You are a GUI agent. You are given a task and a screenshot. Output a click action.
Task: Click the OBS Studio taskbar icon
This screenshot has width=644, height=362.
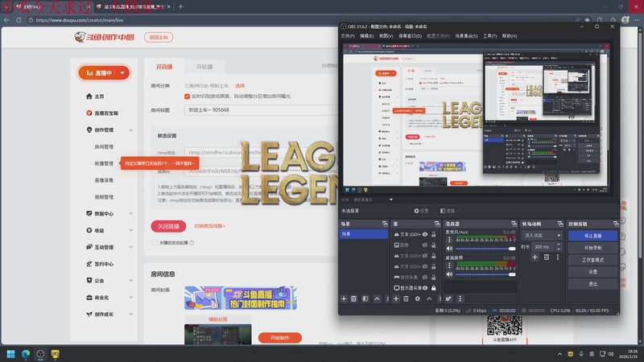(x=40, y=354)
